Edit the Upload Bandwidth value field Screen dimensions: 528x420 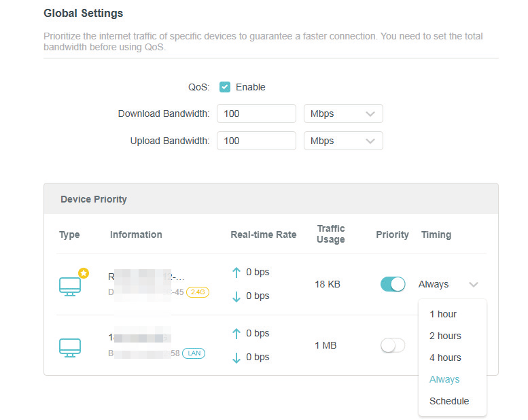point(256,141)
